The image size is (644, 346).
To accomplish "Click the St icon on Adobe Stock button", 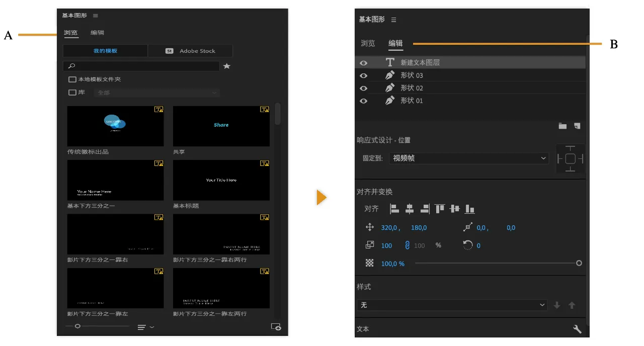I will pos(170,51).
